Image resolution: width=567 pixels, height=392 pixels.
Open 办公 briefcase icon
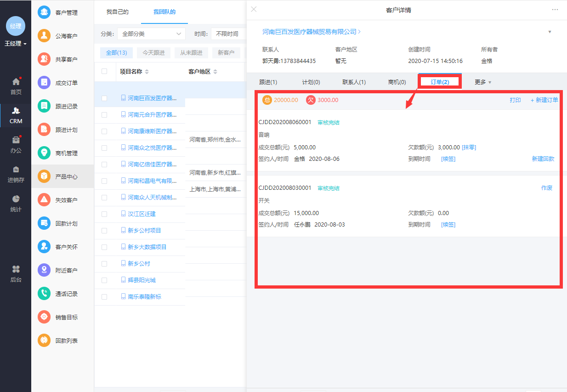point(16,140)
